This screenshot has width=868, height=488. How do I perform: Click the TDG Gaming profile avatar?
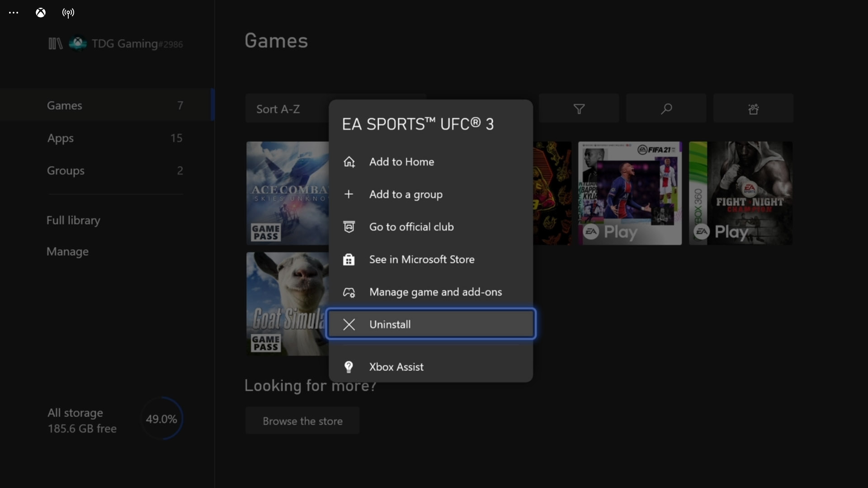[x=77, y=43]
